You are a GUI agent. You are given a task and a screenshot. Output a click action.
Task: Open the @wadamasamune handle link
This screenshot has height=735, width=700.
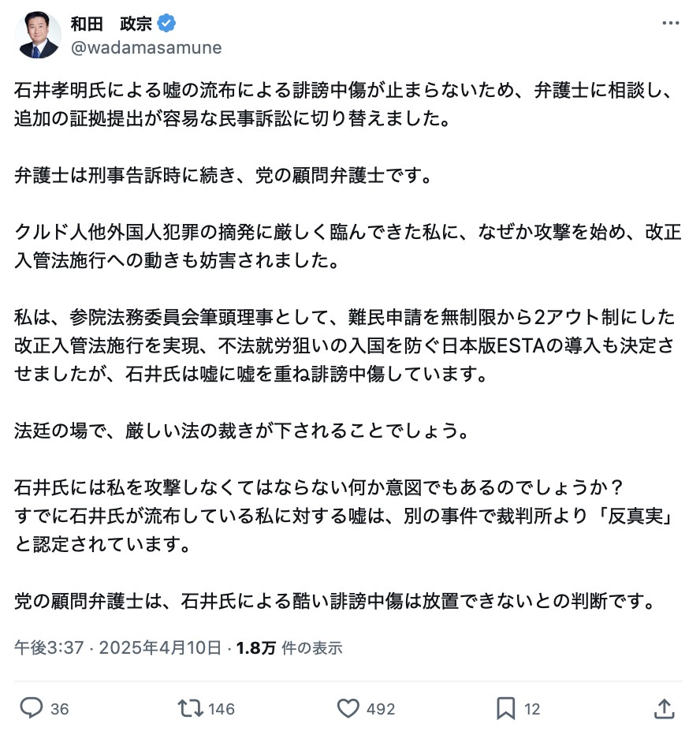click(x=146, y=48)
